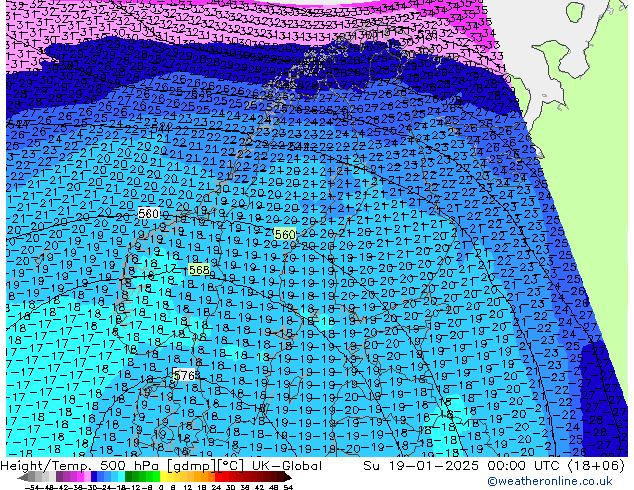Pick the dark blue legend color near -30
The width and height of the screenshot is (634, 490).
pyautogui.click(x=94, y=478)
